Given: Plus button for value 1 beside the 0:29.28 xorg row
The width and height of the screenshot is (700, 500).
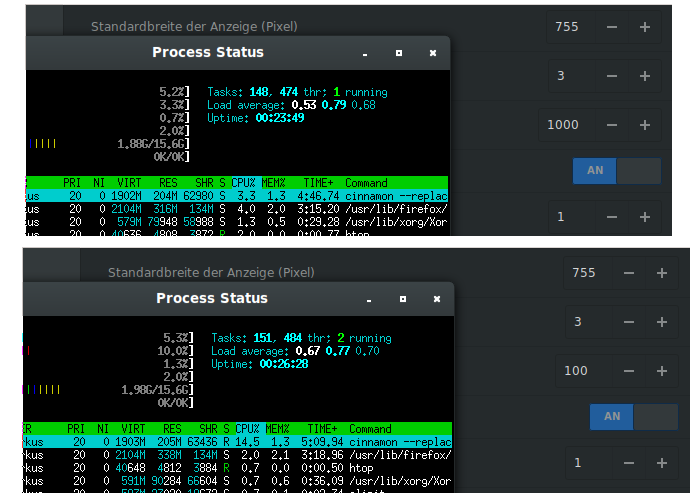Looking at the screenshot, I should pos(644,217).
